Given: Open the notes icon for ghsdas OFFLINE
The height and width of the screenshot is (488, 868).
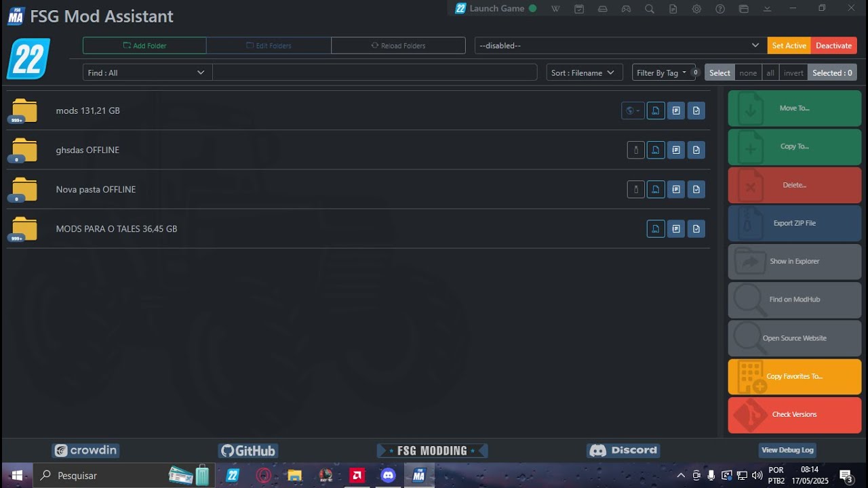Looking at the screenshot, I should click(676, 150).
